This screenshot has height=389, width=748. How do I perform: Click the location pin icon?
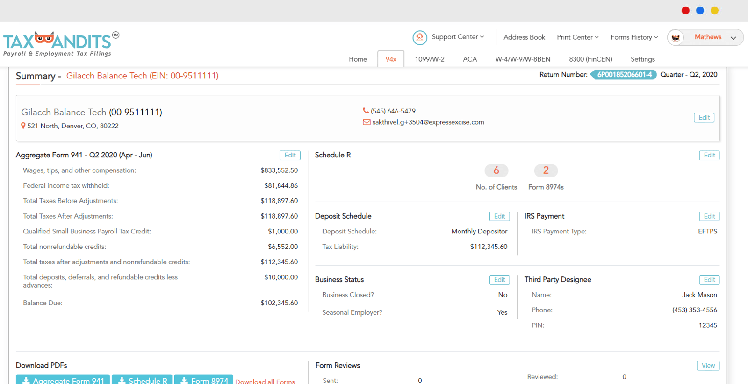pyautogui.click(x=23, y=126)
